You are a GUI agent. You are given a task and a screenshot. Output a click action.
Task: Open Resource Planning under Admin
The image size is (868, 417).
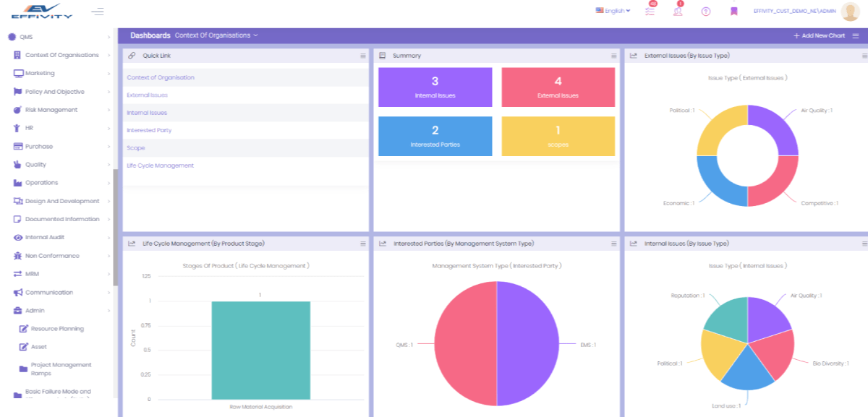coord(57,329)
